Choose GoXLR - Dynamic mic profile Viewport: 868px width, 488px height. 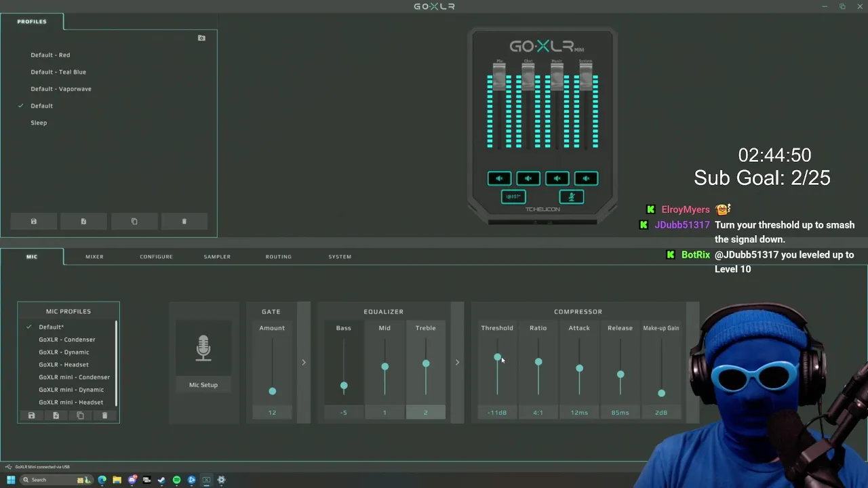pos(64,352)
